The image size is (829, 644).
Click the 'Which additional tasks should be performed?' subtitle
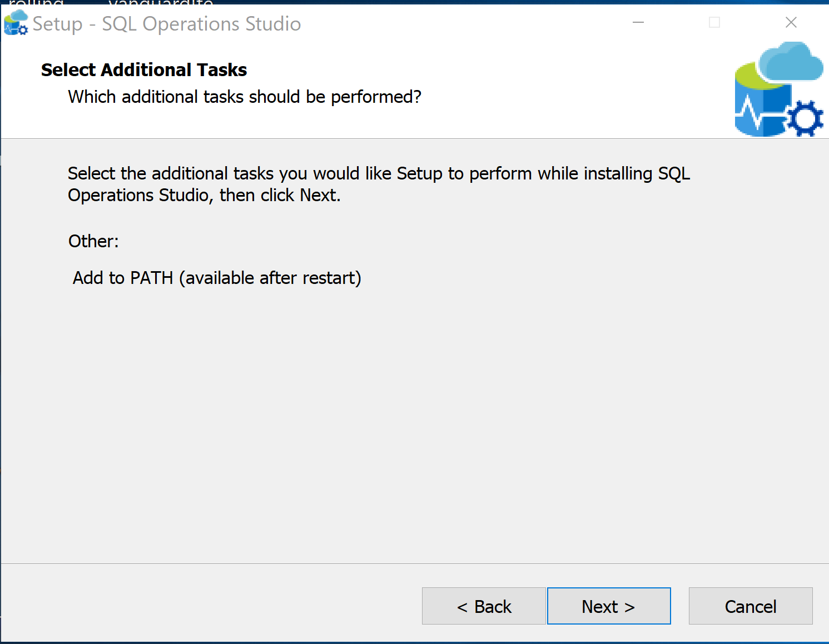245,97
